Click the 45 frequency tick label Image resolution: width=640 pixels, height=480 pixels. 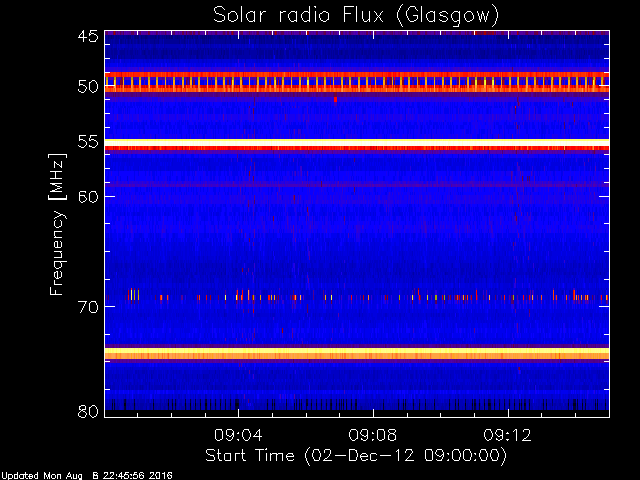tap(88, 36)
